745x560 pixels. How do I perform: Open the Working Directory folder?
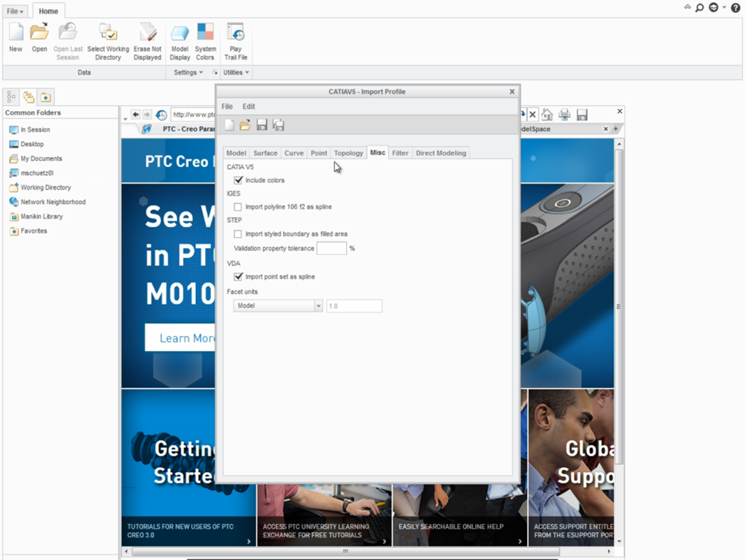pyautogui.click(x=40, y=187)
